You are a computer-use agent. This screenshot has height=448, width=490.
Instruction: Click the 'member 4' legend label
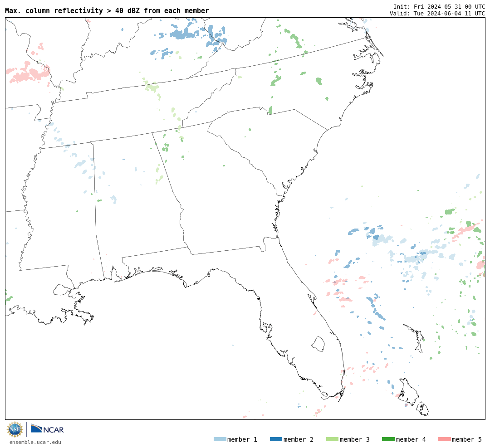point(411,439)
